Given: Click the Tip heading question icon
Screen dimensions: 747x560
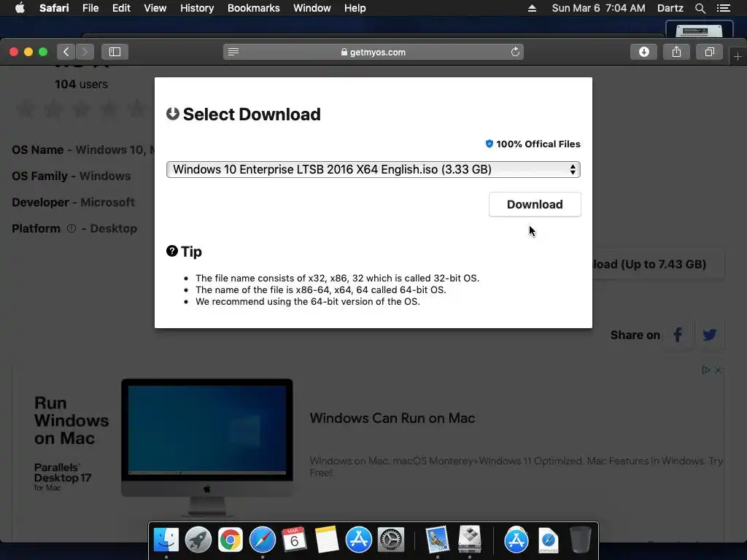Looking at the screenshot, I should [172, 251].
